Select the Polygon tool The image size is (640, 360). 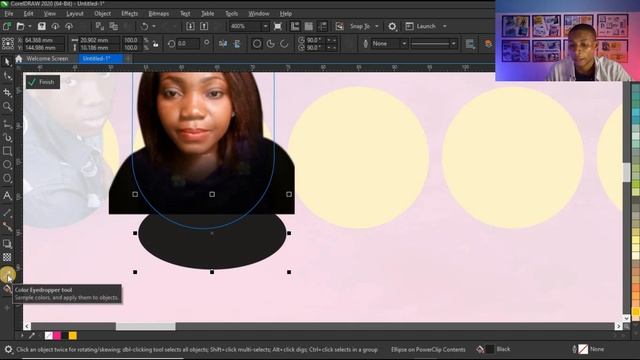[x=7, y=178]
